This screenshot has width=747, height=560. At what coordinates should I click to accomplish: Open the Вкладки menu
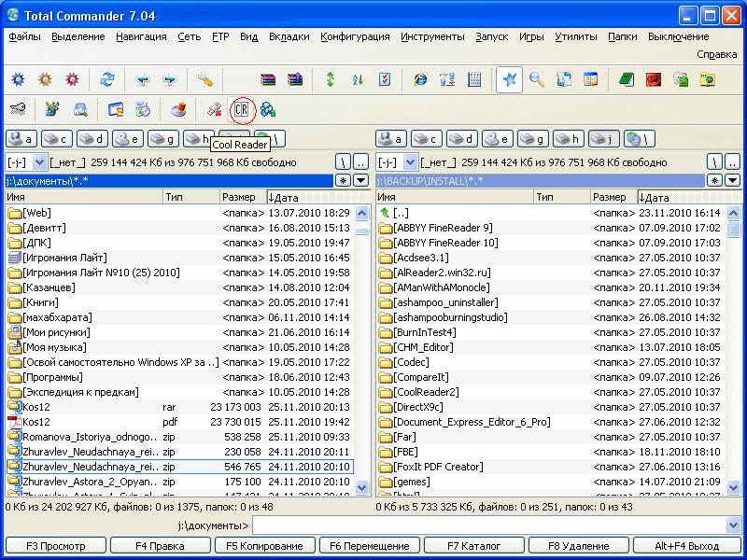(x=289, y=36)
